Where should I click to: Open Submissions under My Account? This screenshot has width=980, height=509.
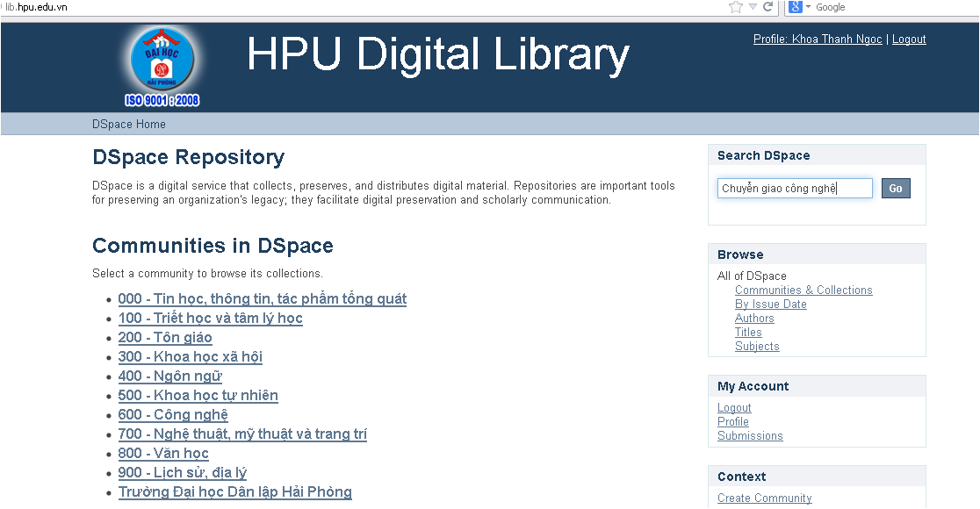click(750, 436)
